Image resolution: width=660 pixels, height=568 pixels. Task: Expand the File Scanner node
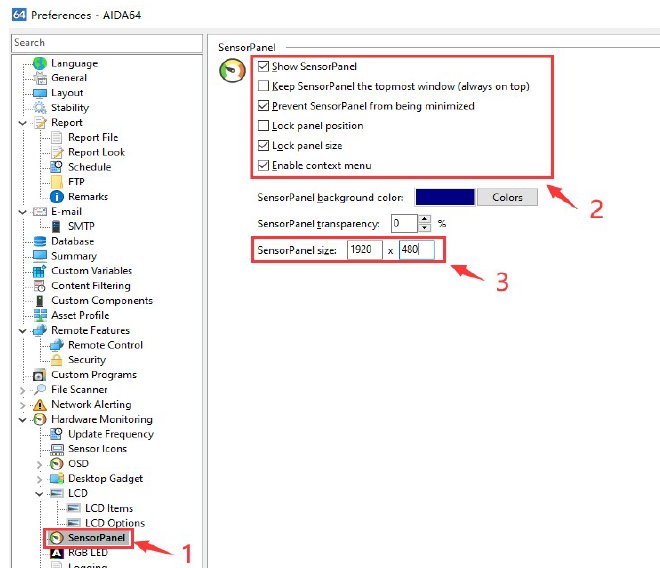[x=23, y=390]
